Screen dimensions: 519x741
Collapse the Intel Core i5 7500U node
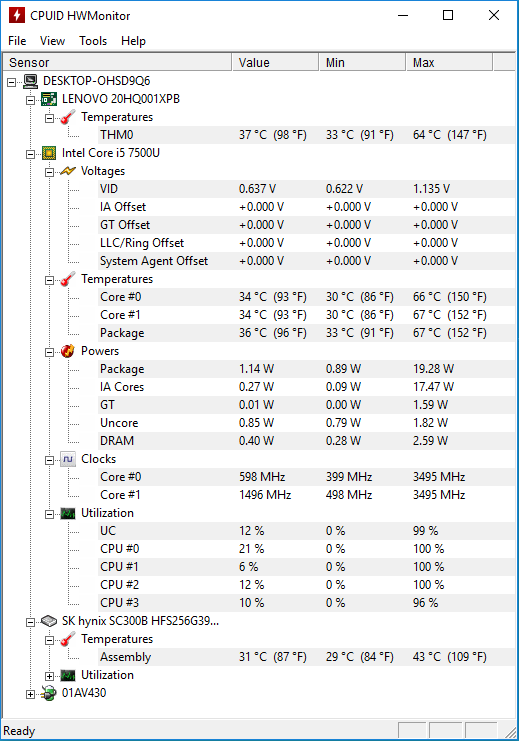pyautogui.click(x=30, y=154)
